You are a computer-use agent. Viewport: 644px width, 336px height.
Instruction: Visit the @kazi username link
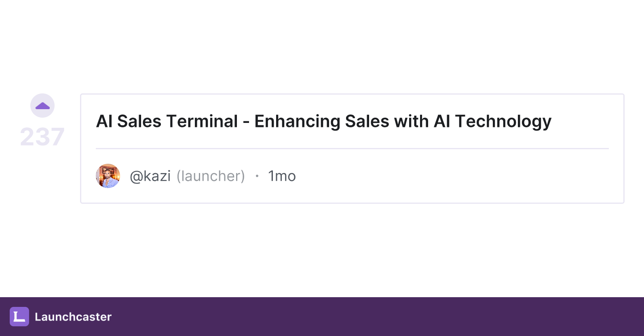150,176
